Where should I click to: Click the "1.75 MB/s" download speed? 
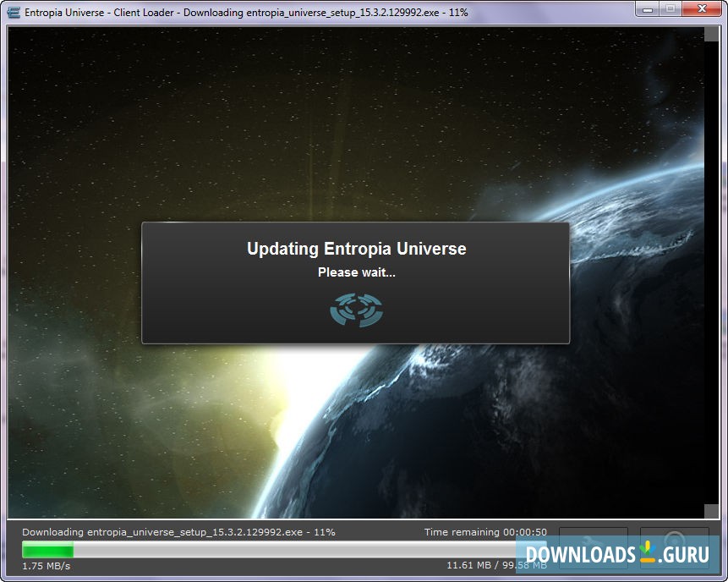pyautogui.click(x=46, y=566)
